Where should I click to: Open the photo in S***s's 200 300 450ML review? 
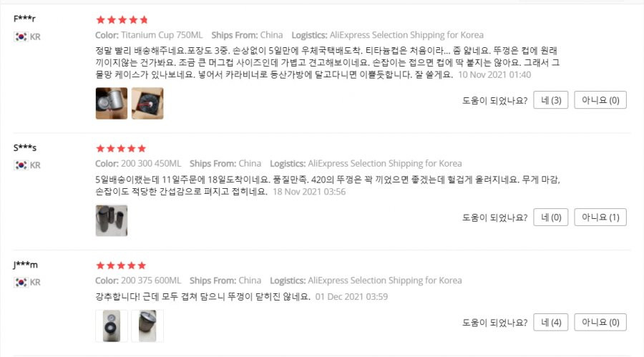(112, 220)
